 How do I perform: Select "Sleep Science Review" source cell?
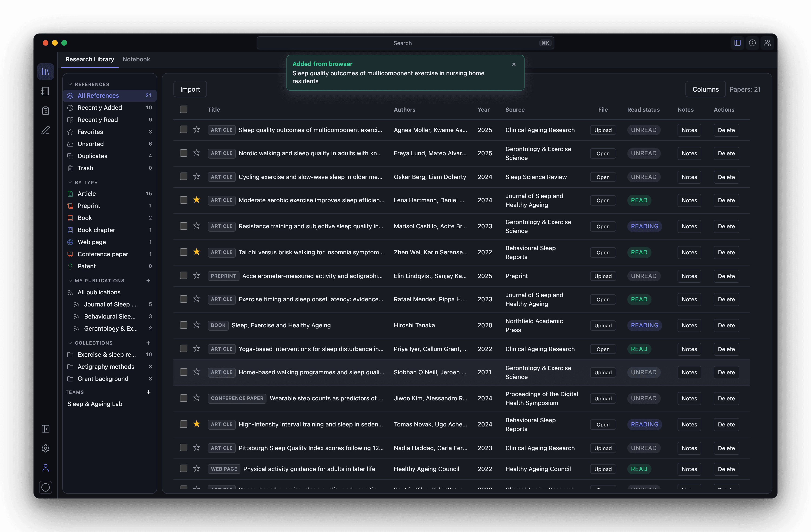tap(536, 177)
